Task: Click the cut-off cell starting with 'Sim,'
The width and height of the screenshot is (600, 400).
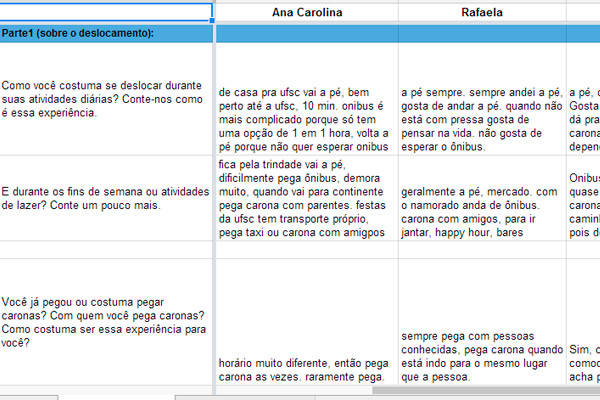Action: click(584, 362)
